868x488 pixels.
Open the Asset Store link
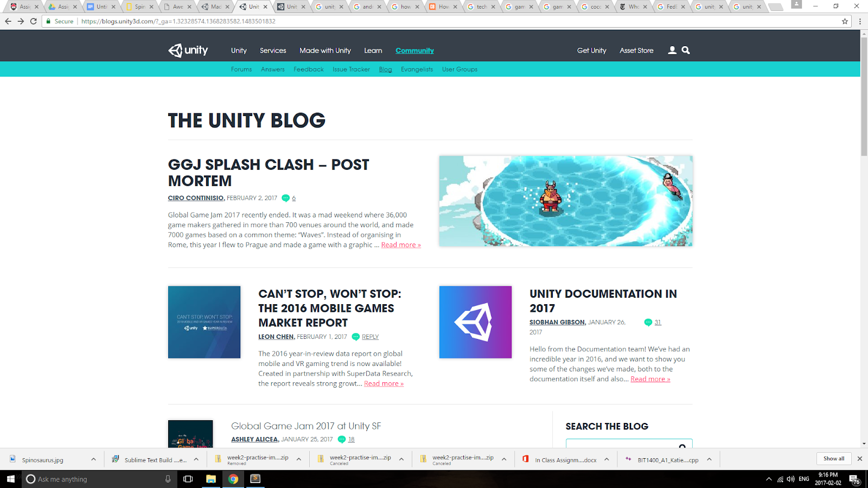(x=636, y=50)
